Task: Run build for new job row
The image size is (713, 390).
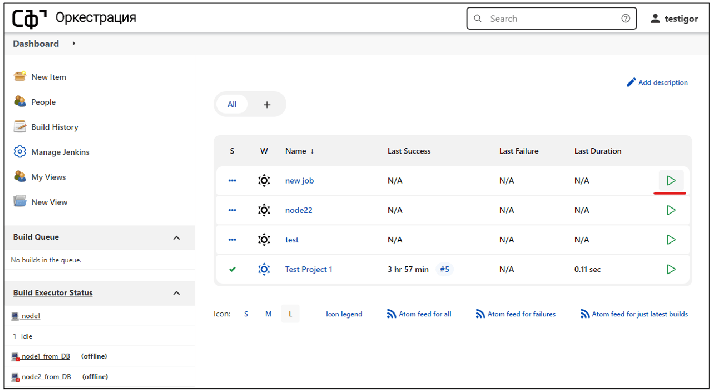Action: pos(671,180)
